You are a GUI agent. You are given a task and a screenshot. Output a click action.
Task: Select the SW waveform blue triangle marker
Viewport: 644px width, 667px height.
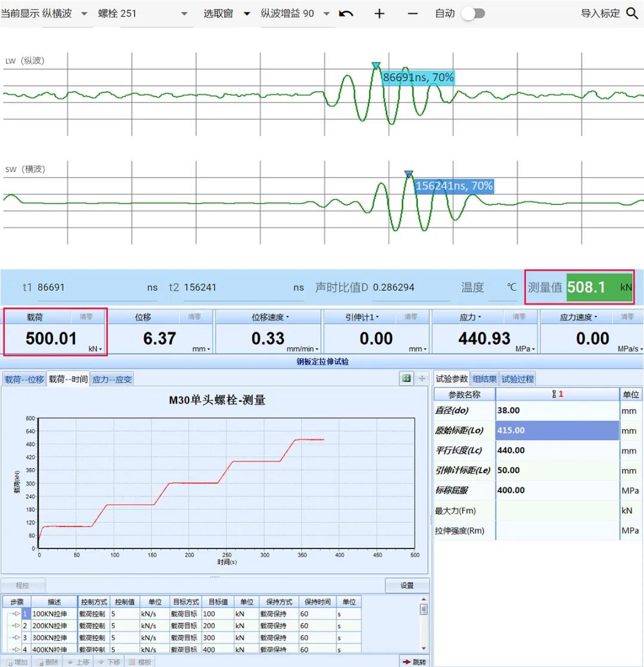pyautogui.click(x=408, y=174)
